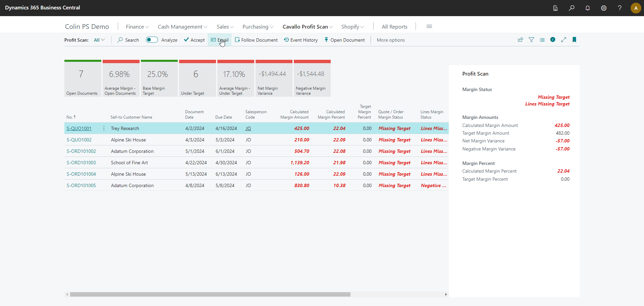
Task: Click the magnifier search icon in header
Action: point(572,8)
